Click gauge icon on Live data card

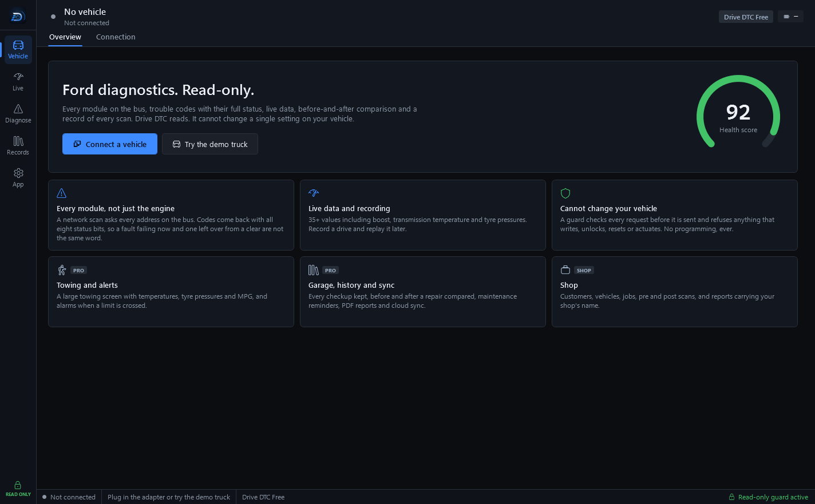pyautogui.click(x=314, y=193)
